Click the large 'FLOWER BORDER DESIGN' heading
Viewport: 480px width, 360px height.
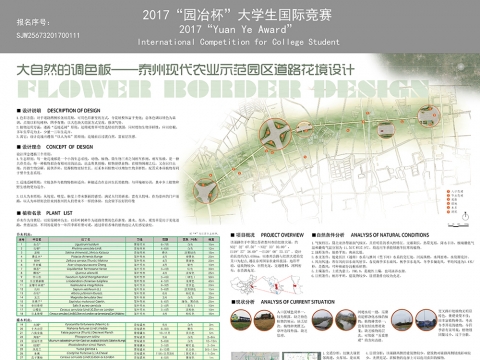[x=222, y=89]
